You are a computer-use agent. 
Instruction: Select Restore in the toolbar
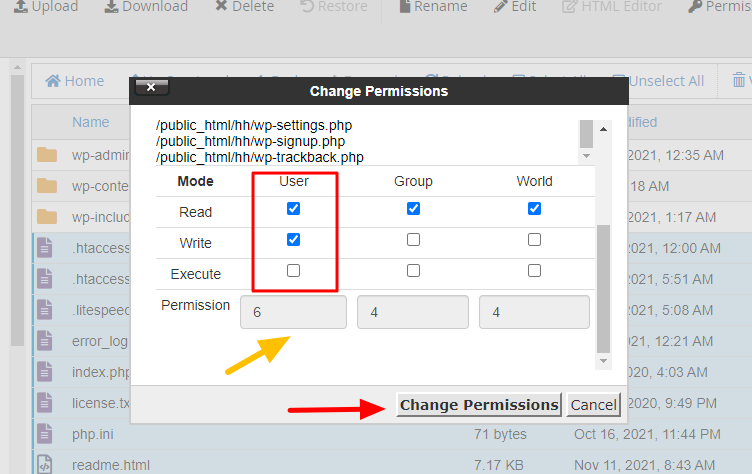(x=334, y=6)
